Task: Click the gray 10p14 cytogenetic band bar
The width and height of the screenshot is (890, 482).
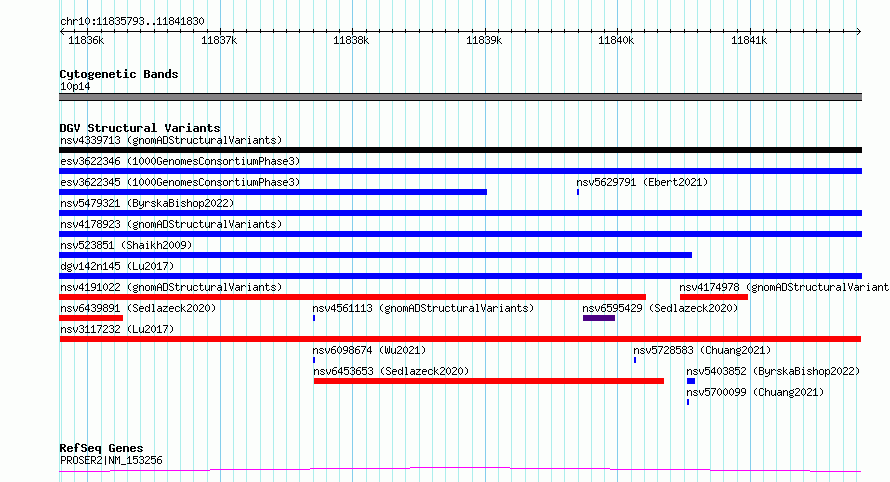Action: [460, 97]
